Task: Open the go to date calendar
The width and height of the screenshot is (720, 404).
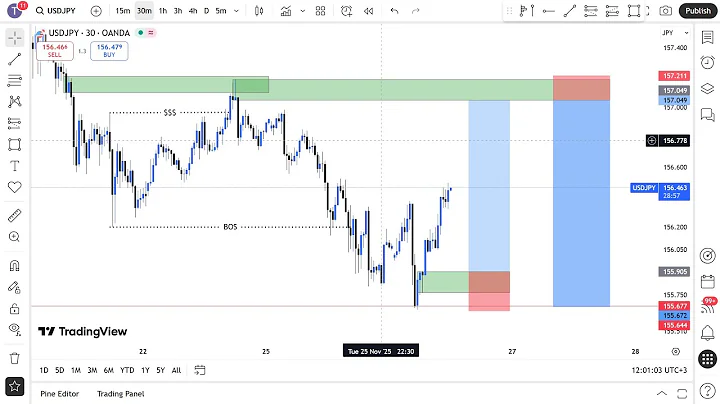Action: coord(199,370)
